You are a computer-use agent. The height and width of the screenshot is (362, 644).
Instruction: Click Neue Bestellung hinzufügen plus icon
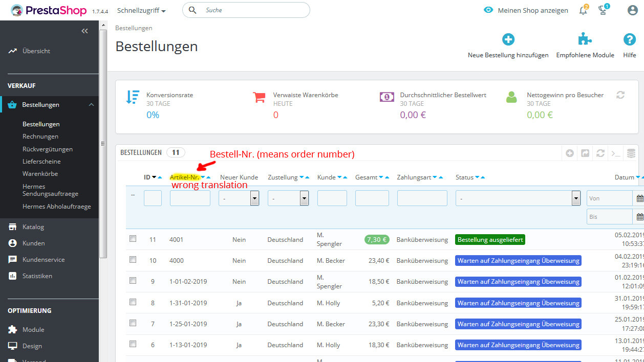tap(508, 39)
